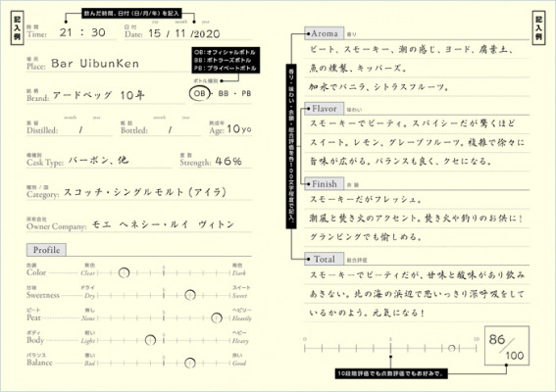Open the Total section tab

click(x=325, y=259)
